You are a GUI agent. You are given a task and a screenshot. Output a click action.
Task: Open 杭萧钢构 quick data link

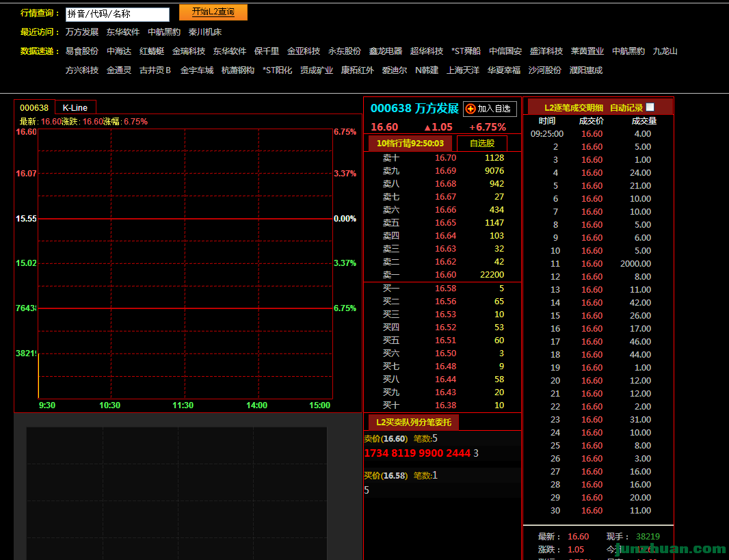[x=238, y=70]
